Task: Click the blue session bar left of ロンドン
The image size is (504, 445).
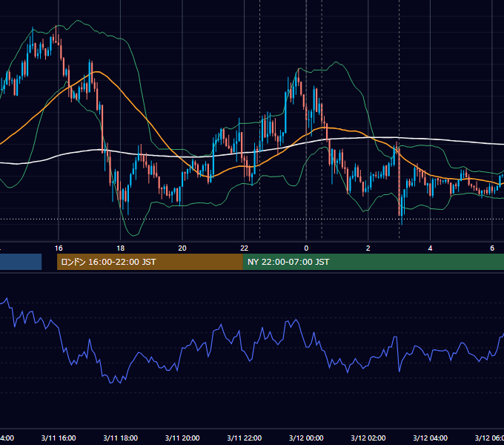Action: tap(21, 262)
